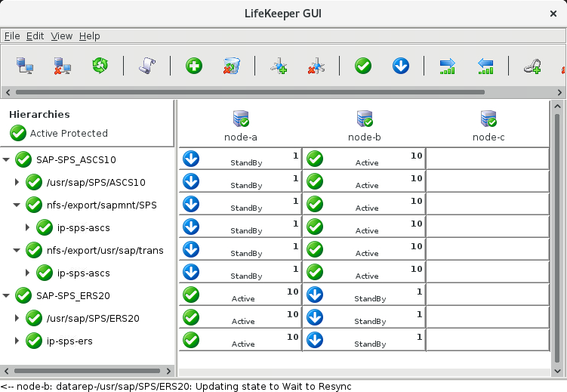
Task: Click the green Refresh toolbar icon
Action: pos(100,66)
